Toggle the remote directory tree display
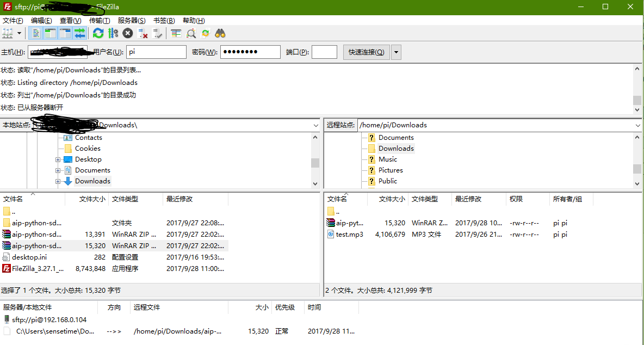Screen dimensions: 644x345 pyautogui.click(x=65, y=33)
